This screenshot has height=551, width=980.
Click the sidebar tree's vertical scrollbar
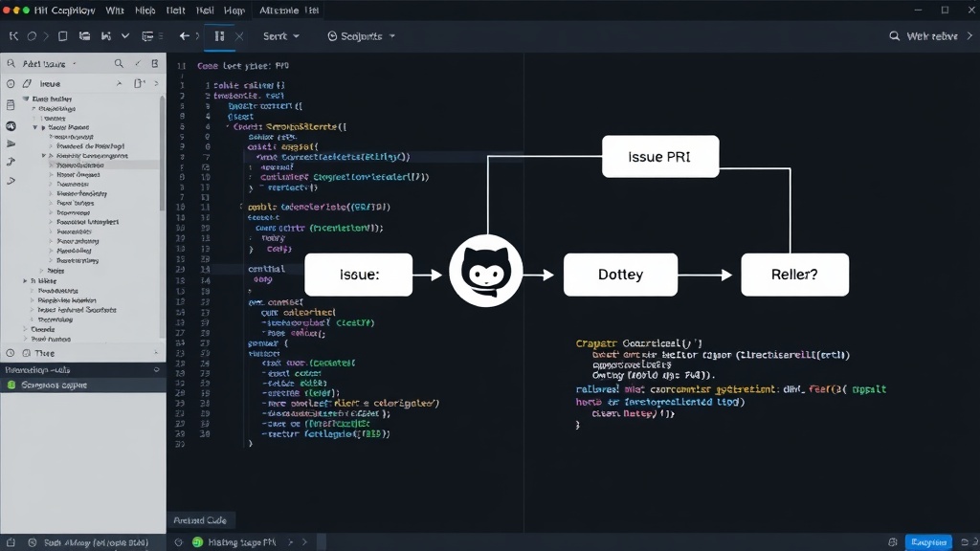tap(163, 153)
